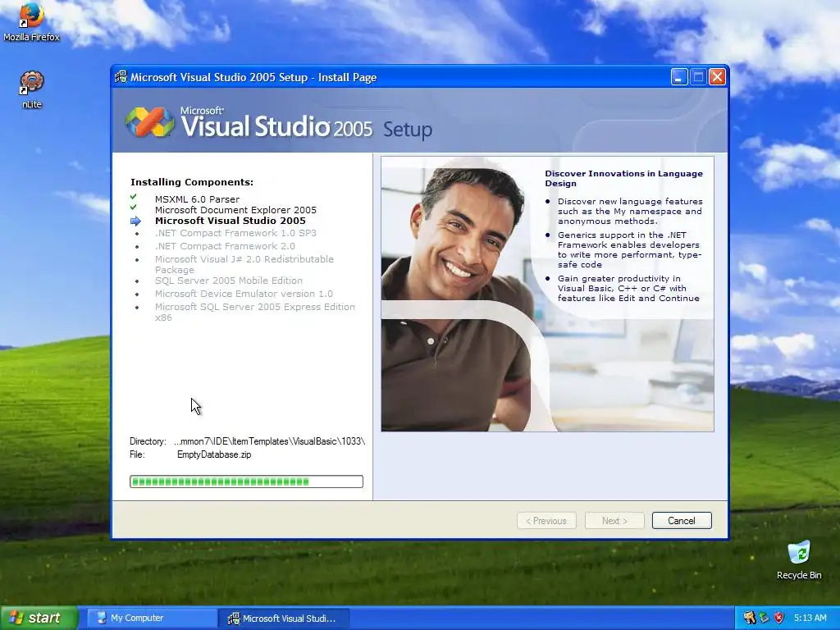
Task: Click the EmptyDatabase.zip file name
Action: (214, 454)
